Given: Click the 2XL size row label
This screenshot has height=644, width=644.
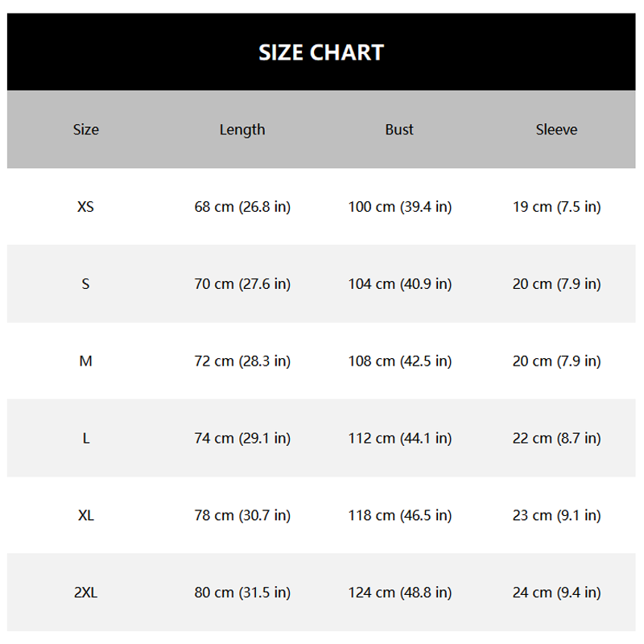Looking at the screenshot, I should (x=86, y=593).
